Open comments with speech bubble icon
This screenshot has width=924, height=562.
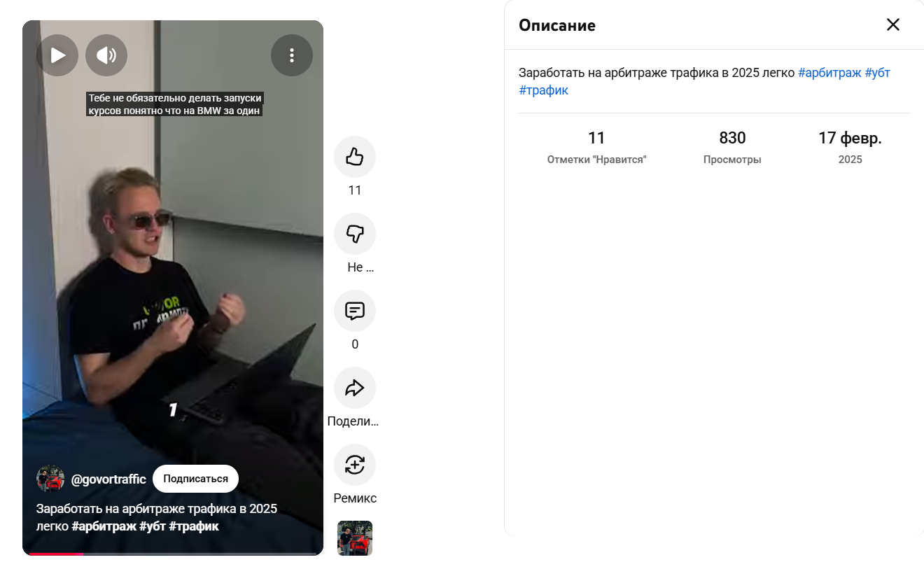(355, 311)
